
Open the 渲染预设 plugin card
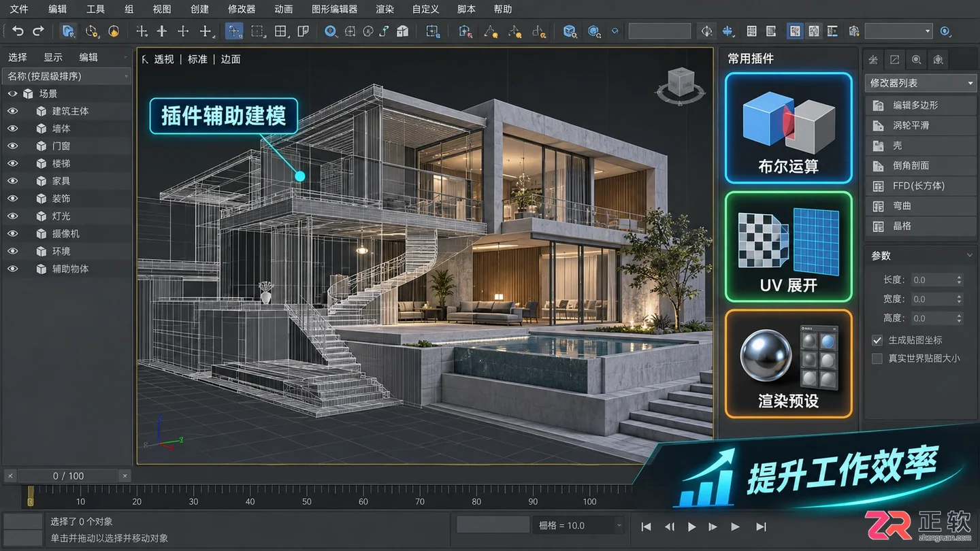(788, 364)
